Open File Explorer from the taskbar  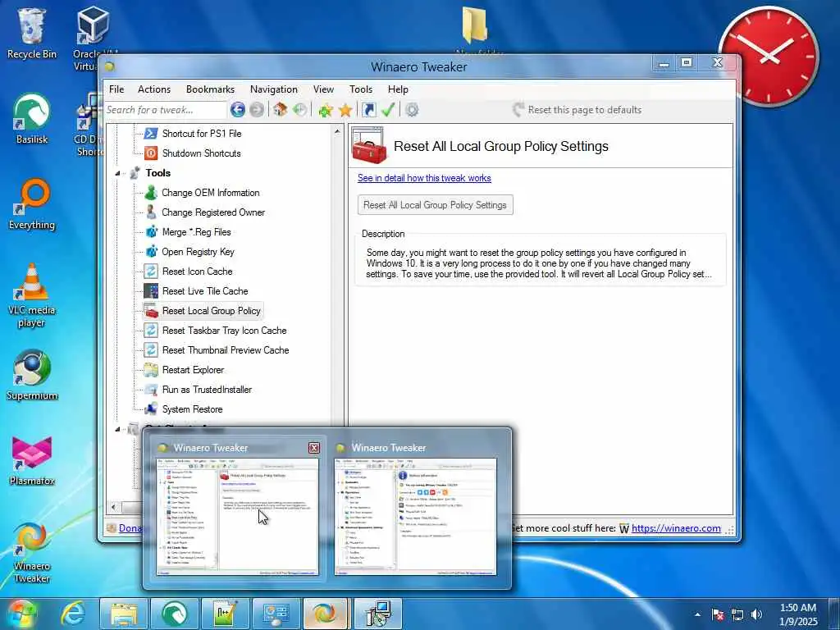tap(123, 614)
